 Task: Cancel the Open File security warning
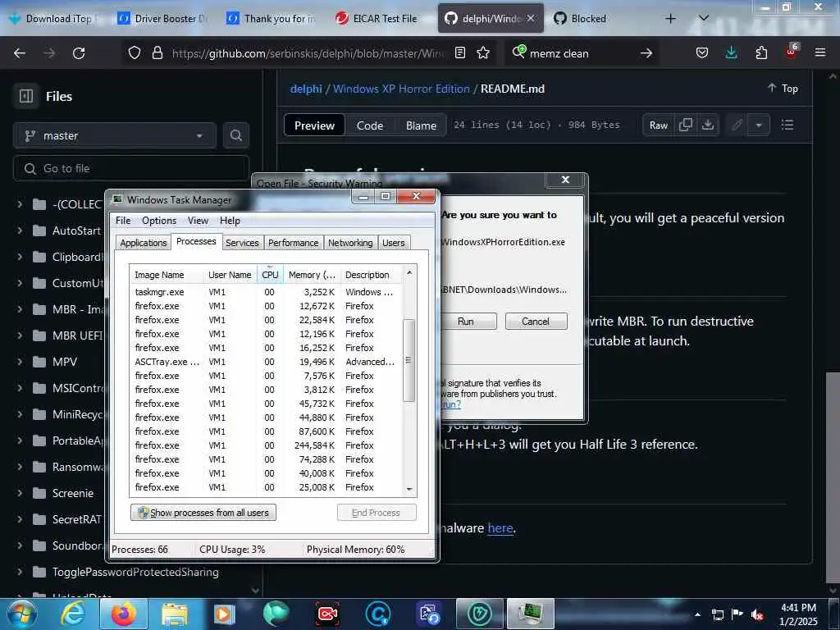coord(536,321)
